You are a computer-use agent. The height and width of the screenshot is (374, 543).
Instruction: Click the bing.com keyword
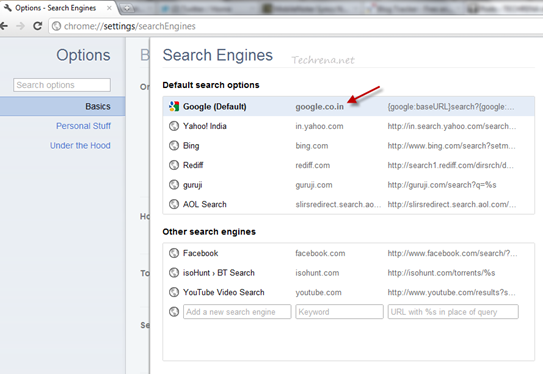click(312, 146)
